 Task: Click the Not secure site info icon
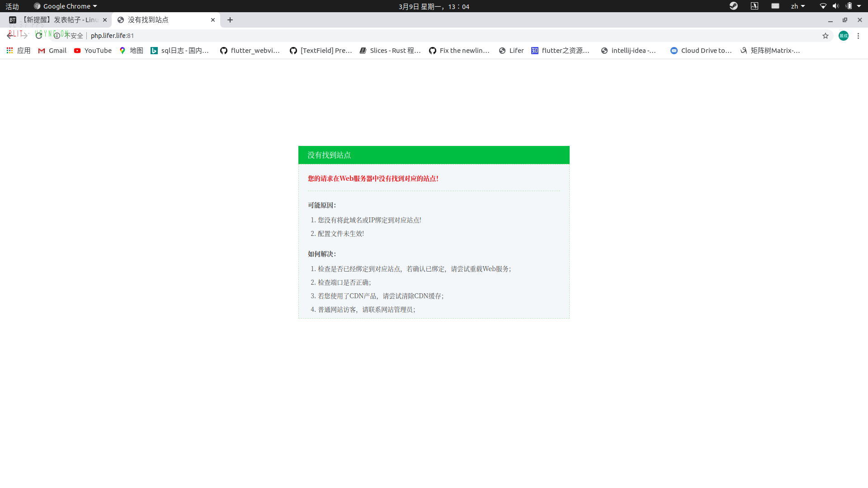[x=57, y=36]
